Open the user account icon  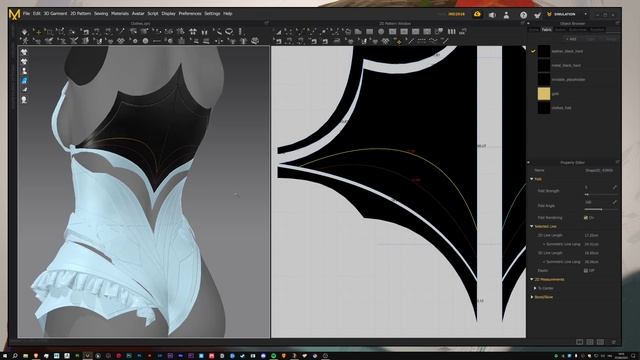click(506, 15)
